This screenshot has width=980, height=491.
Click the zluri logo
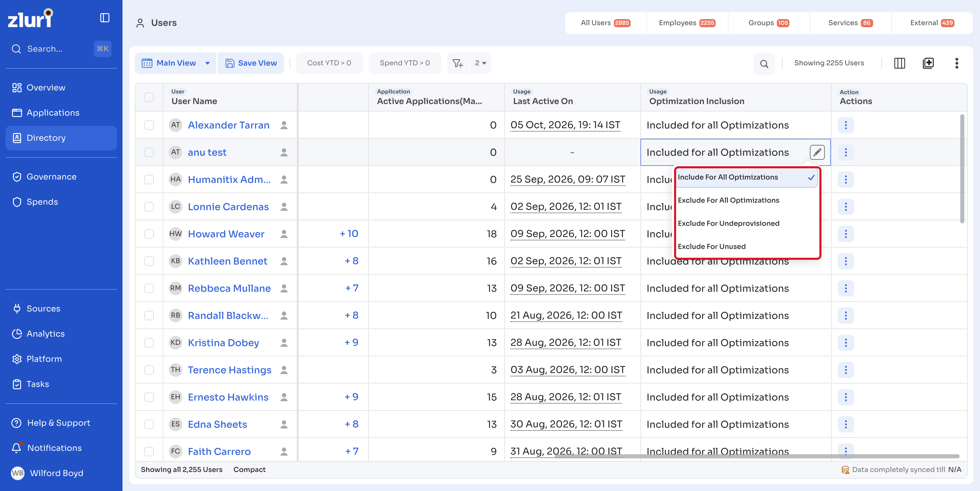30,18
